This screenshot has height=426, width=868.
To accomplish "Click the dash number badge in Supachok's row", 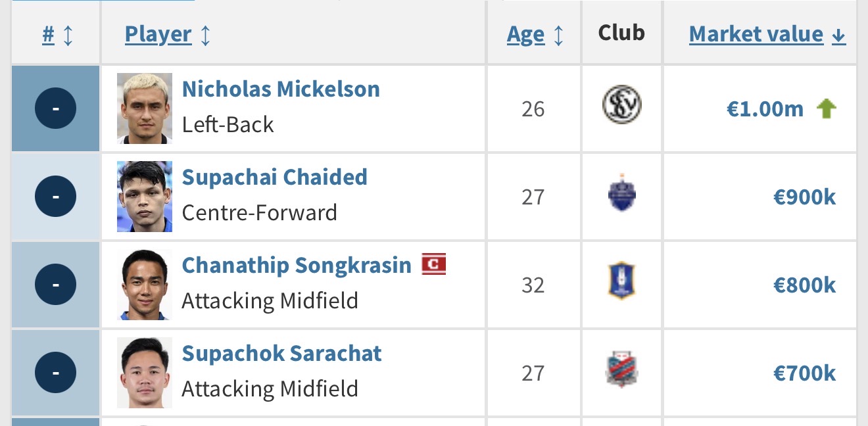I will 55,373.
